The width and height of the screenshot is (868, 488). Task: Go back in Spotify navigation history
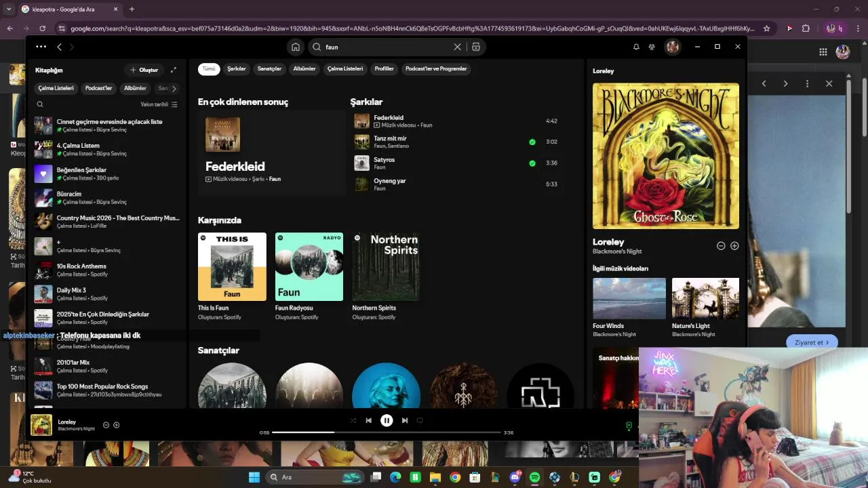[x=59, y=47]
